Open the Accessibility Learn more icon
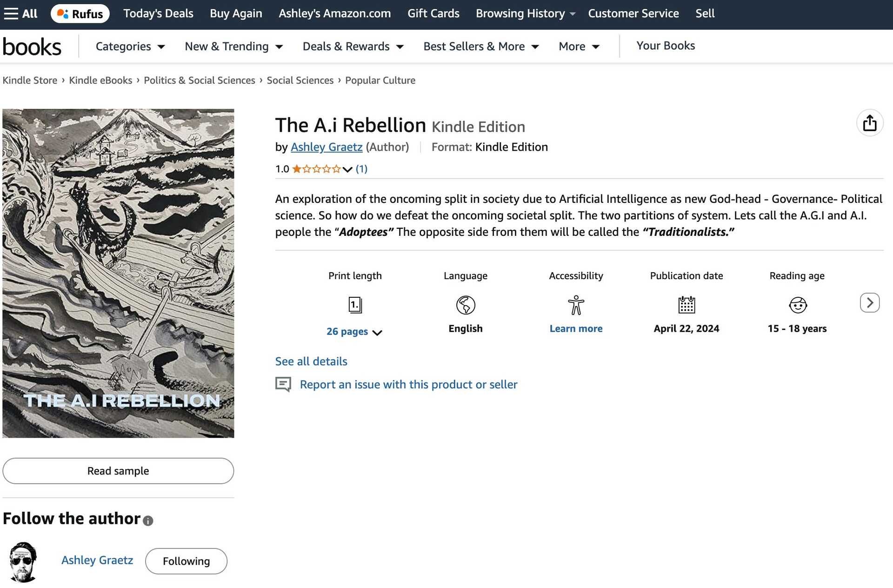 pos(576,305)
